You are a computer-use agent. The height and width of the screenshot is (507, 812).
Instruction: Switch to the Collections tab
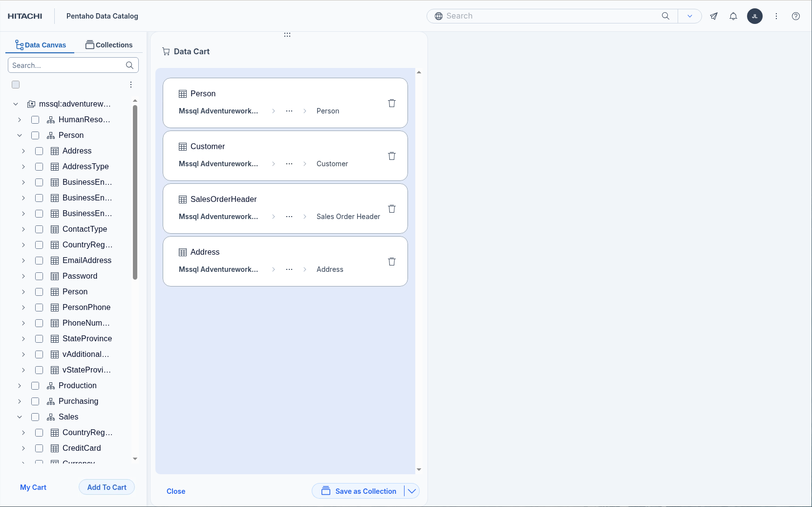(x=109, y=45)
